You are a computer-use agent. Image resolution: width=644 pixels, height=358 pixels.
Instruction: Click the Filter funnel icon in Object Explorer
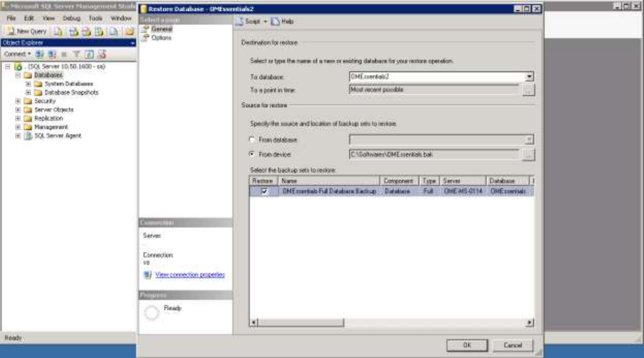76,54
